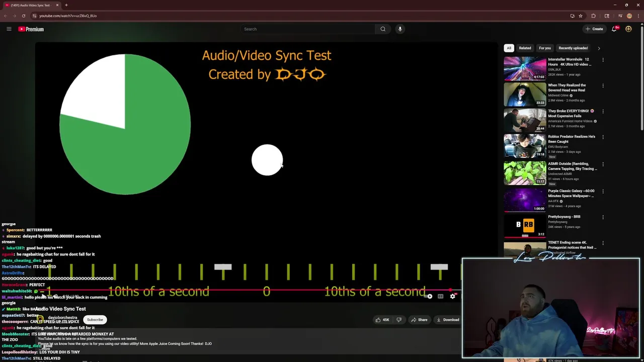644x362 pixels.
Task: Like the video with thumbs up 45K
Action: pos(382,320)
